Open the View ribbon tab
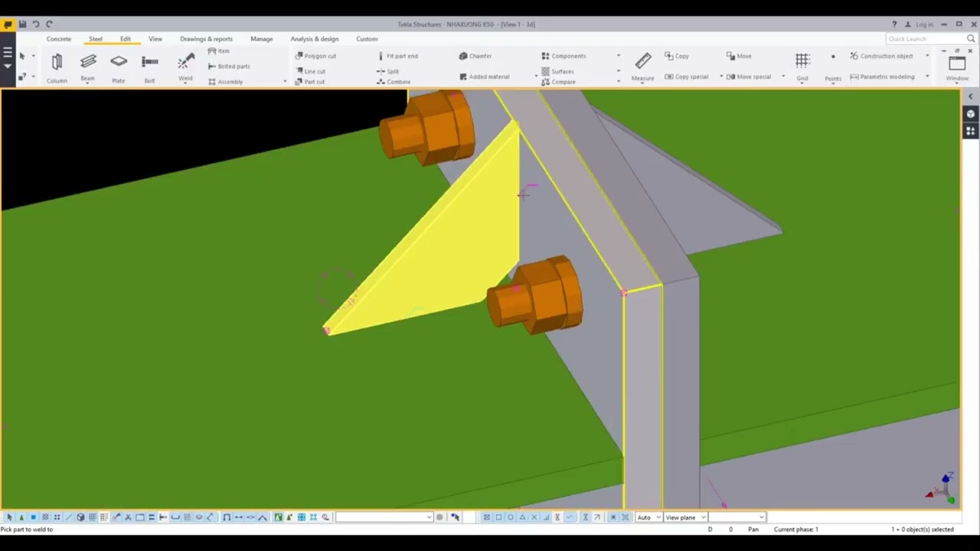The image size is (980, 551). (x=155, y=39)
